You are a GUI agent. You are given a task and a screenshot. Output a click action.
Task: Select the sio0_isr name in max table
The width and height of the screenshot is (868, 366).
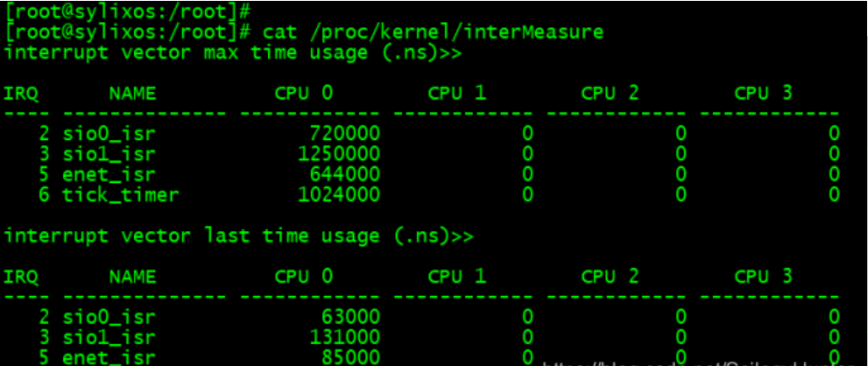[109, 133]
